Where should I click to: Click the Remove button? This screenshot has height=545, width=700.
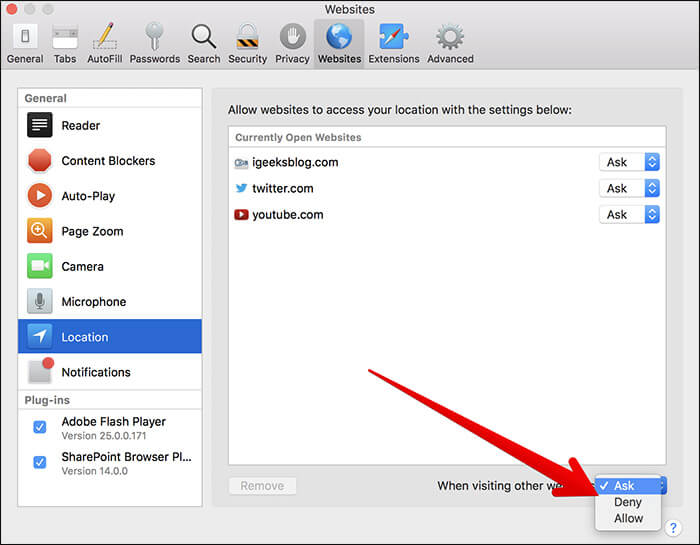pos(262,486)
